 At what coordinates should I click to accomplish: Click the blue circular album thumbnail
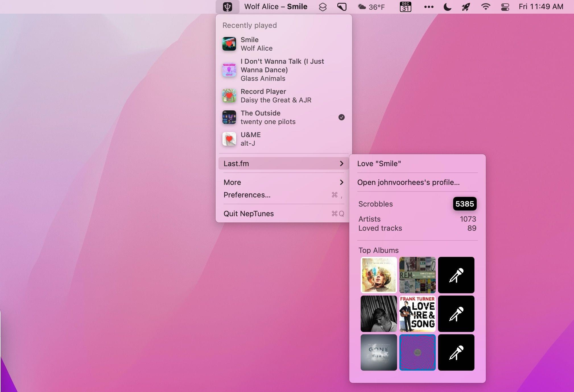(417, 352)
